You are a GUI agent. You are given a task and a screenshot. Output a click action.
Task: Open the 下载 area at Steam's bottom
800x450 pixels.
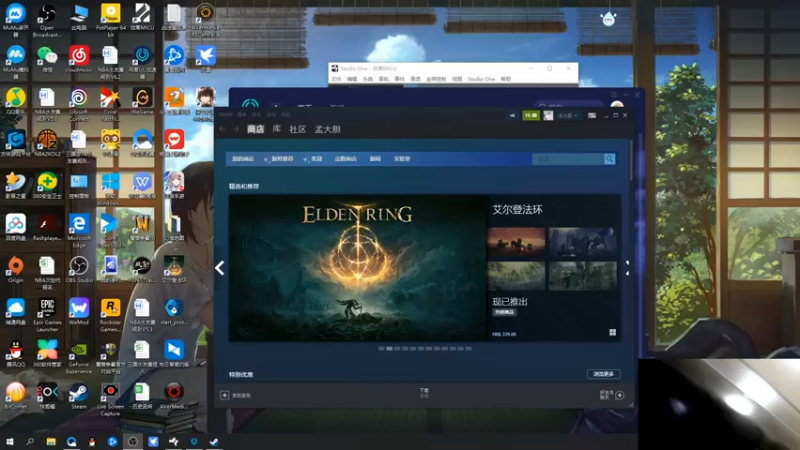[424, 392]
